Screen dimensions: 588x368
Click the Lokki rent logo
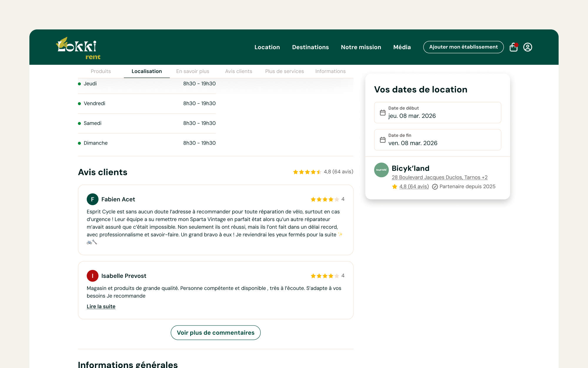[x=78, y=48]
